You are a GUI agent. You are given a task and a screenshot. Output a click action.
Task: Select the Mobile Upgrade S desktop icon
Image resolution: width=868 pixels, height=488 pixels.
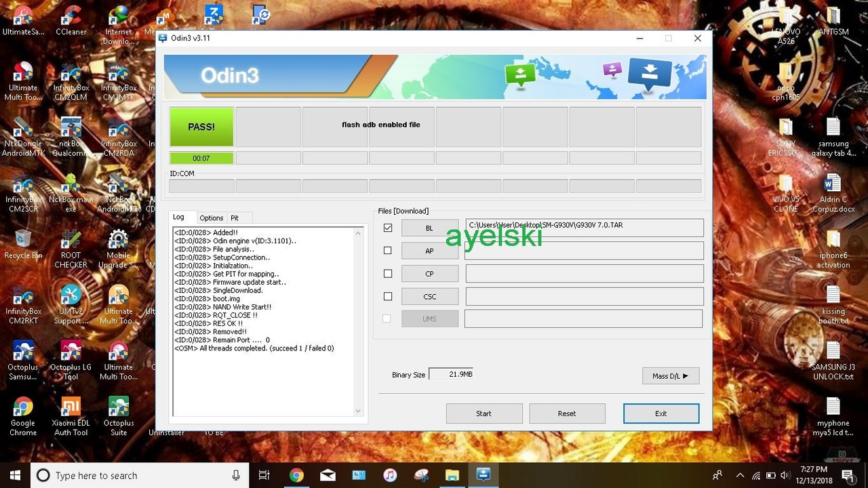pyautogui.click(x=119, y=249)
